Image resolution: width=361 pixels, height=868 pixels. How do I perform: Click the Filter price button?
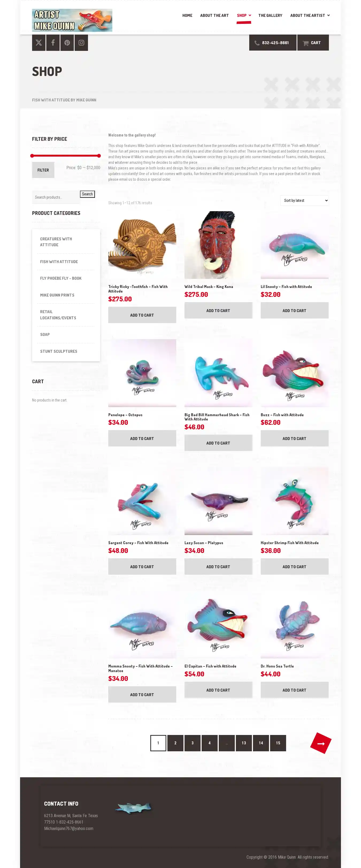pyautogui.click(x=43, y=170)
